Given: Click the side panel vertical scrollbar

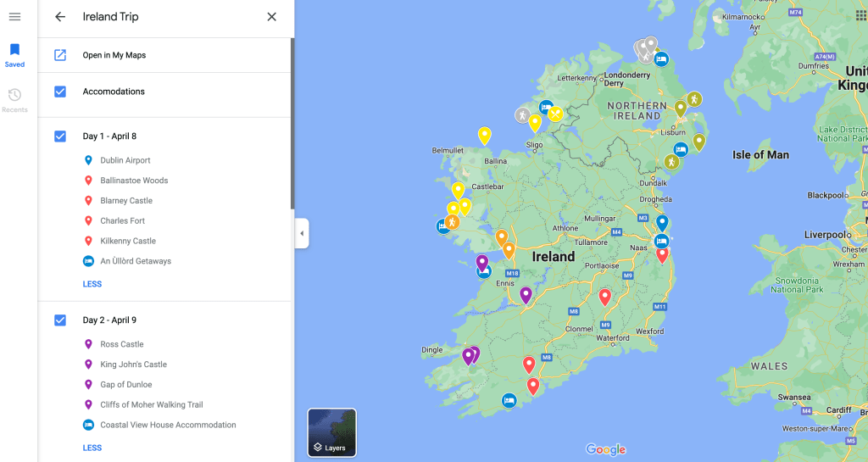Looking at the screenshot, I should 292,127.
